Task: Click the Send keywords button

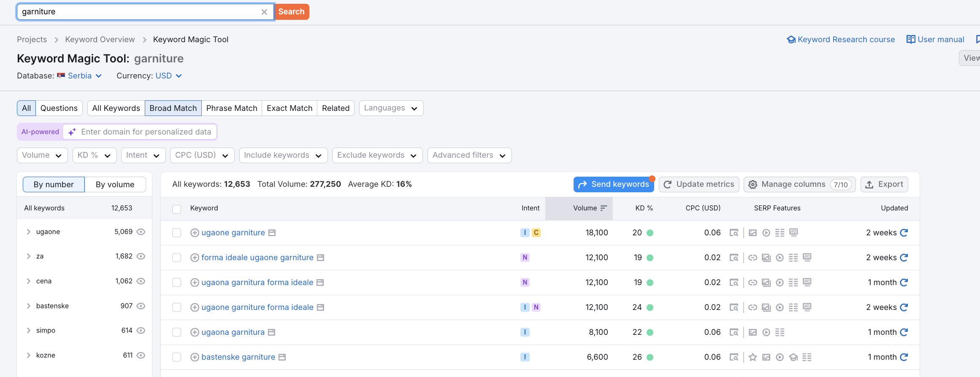Action: [614, 184]
